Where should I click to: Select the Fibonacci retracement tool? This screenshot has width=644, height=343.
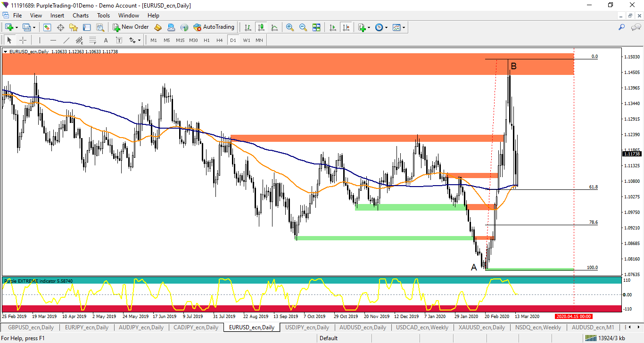(93, 40)
